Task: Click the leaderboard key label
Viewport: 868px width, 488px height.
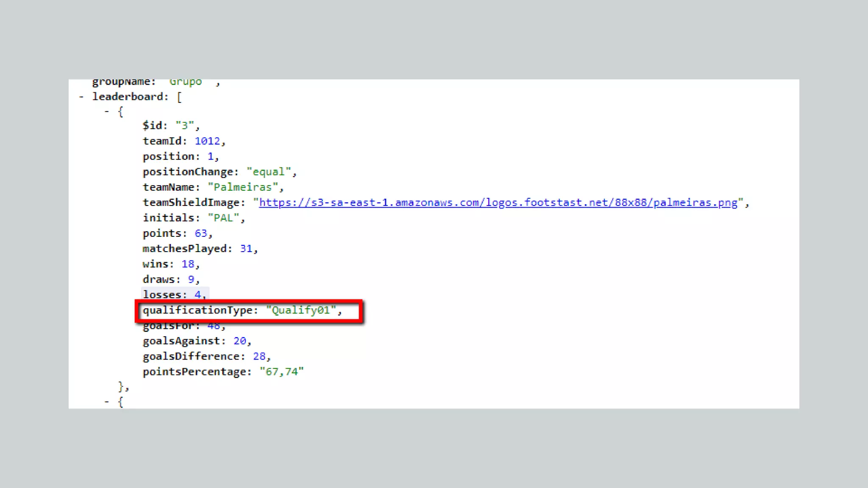Action: tap(128, 97)
